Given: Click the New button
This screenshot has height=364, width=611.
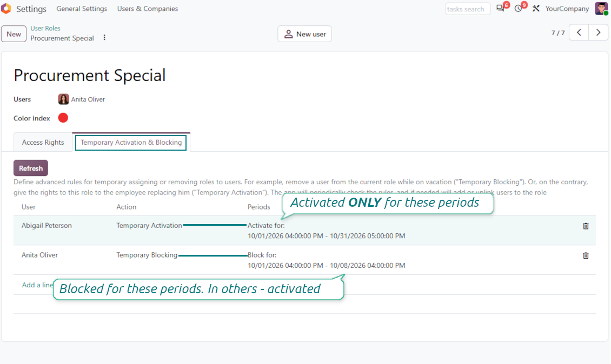Looking at the screenshot, I should [14, 34].
